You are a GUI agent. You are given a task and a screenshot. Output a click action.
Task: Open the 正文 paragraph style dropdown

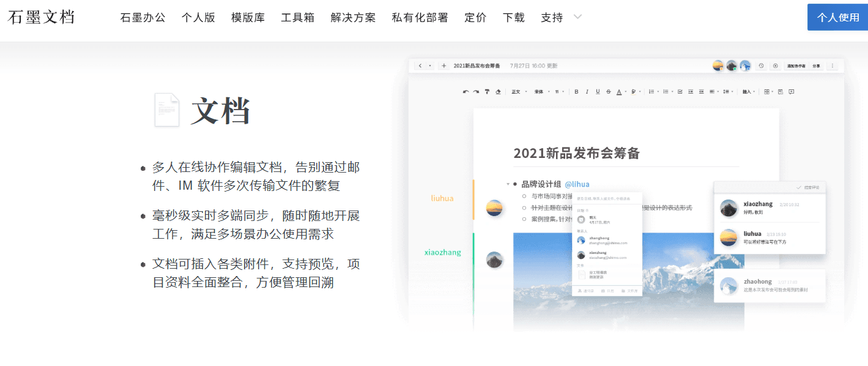[x=519, y=92]
